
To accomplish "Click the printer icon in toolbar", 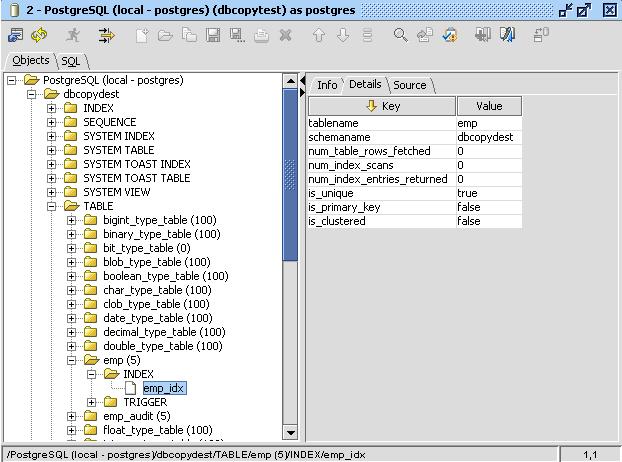I will (x=261, y=35).
